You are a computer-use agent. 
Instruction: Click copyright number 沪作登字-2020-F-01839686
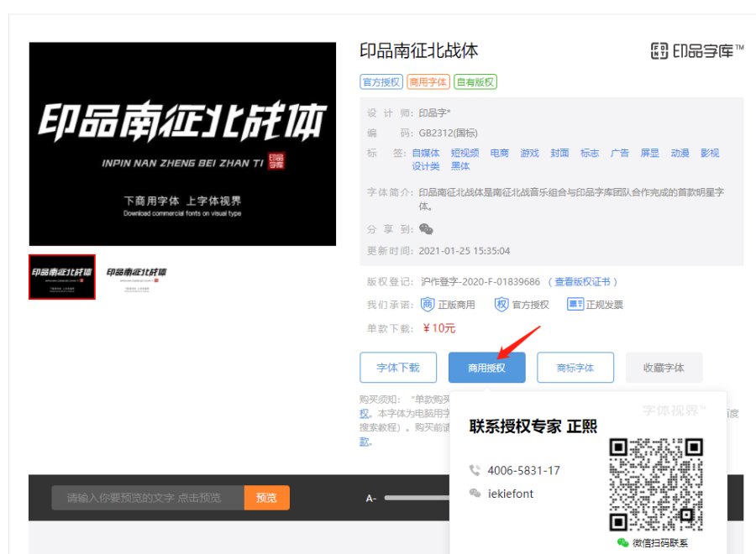480,282
